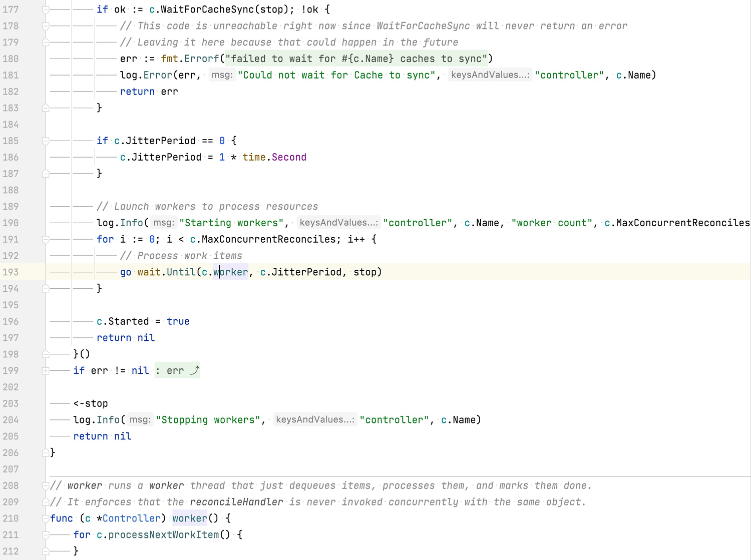Click line number 177 in the gutter

[x=11, y=10]
